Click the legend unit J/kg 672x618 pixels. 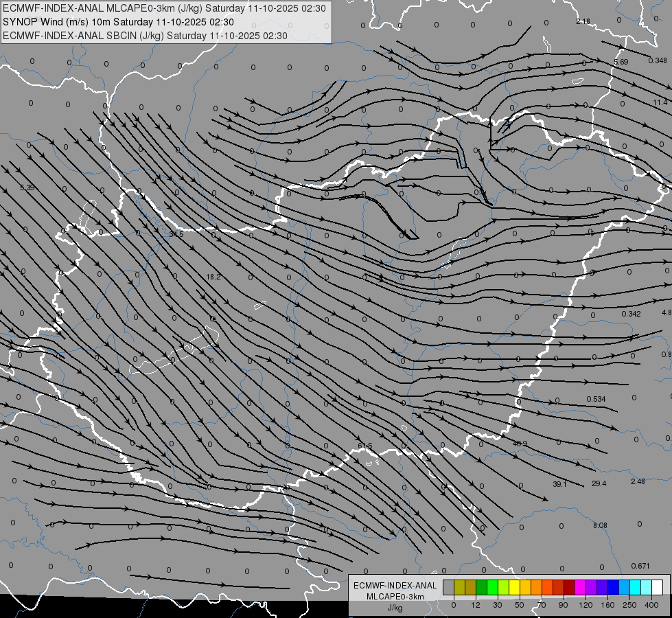395,608
